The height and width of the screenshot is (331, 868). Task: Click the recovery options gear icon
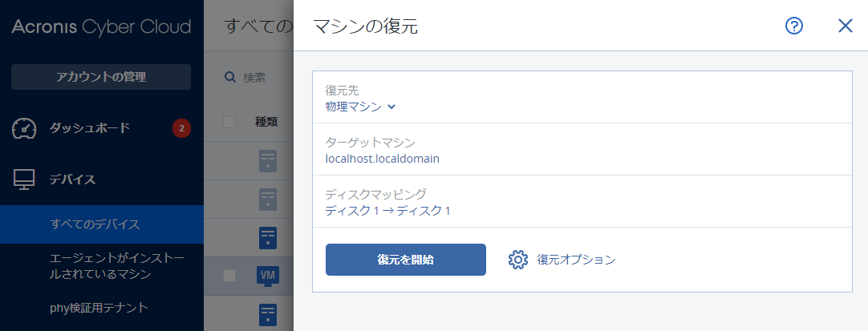(x=517, y=260)
